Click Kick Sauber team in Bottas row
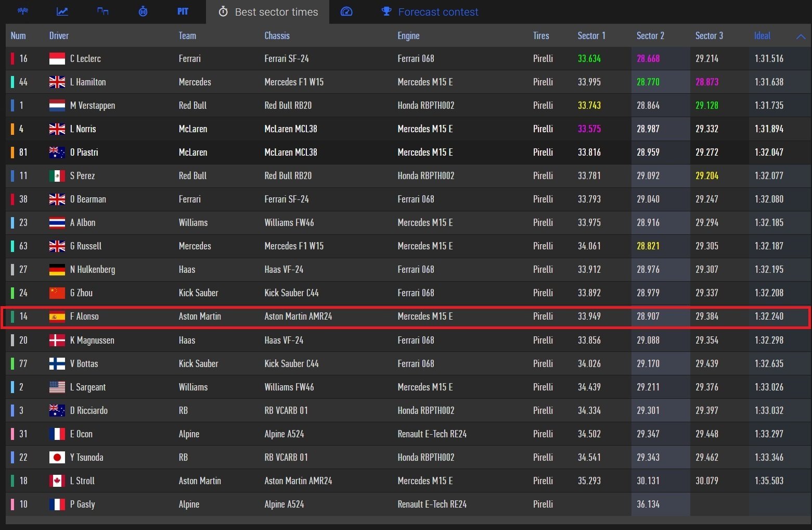The height and width of the screenshot is (530, 812). 198,363
